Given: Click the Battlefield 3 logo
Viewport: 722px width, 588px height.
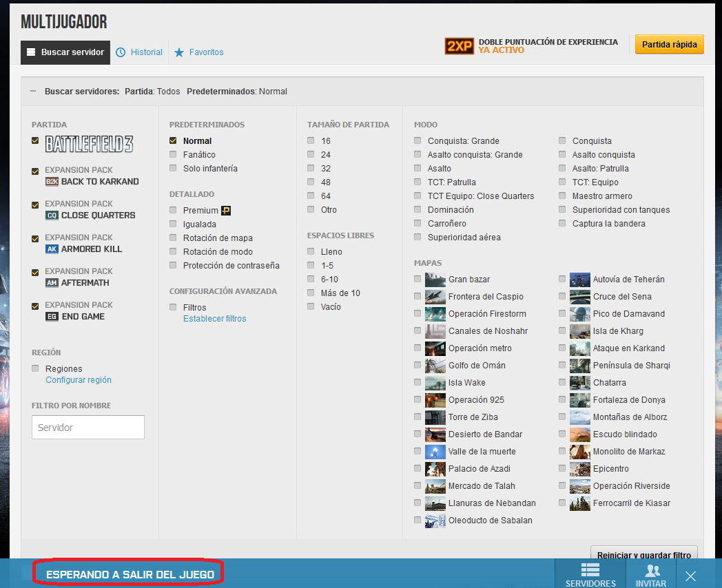Looking at the screenshot, I should coord(90,144).
